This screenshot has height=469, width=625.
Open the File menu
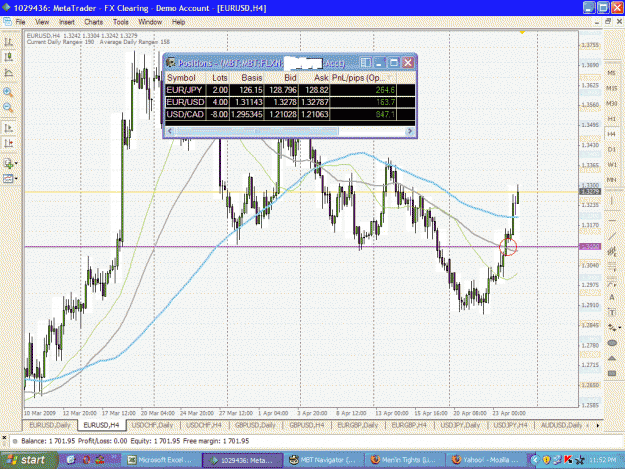(x=20, y=22)
